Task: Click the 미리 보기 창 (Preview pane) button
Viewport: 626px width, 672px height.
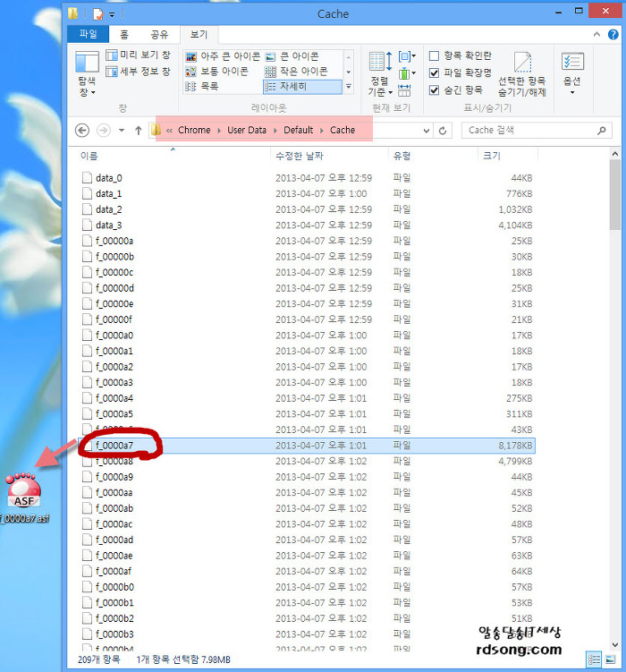Action: click(x=138, y=55)
